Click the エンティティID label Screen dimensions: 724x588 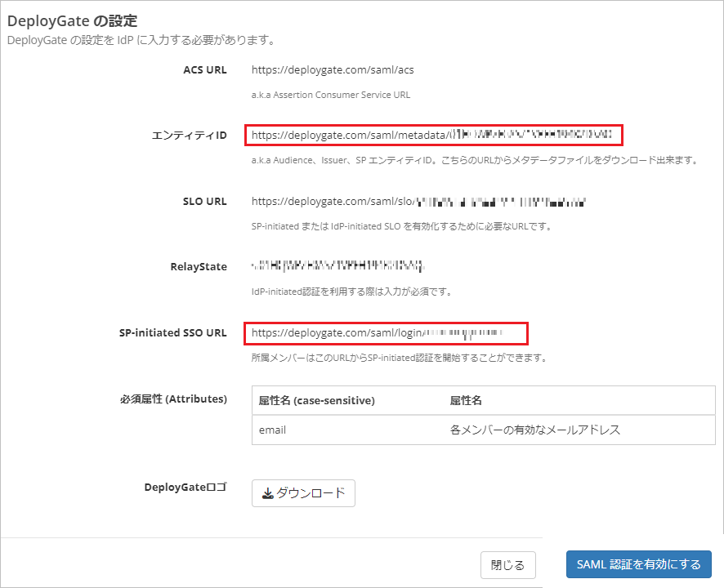click(x=190, y=136)
